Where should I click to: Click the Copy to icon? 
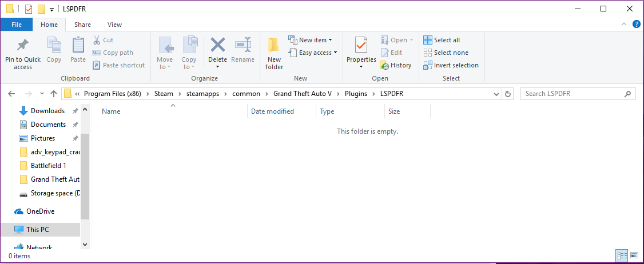189,45
